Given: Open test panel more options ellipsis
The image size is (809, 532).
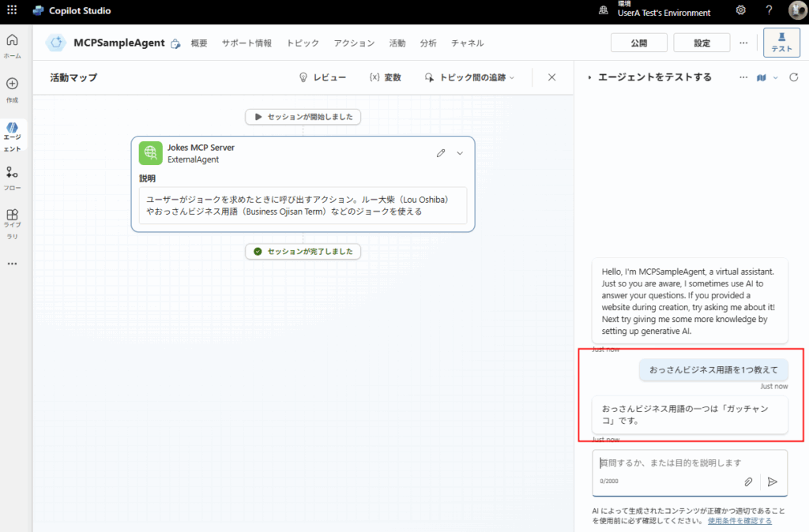Looking at the screenshot, I should click(x=743, y=77).
